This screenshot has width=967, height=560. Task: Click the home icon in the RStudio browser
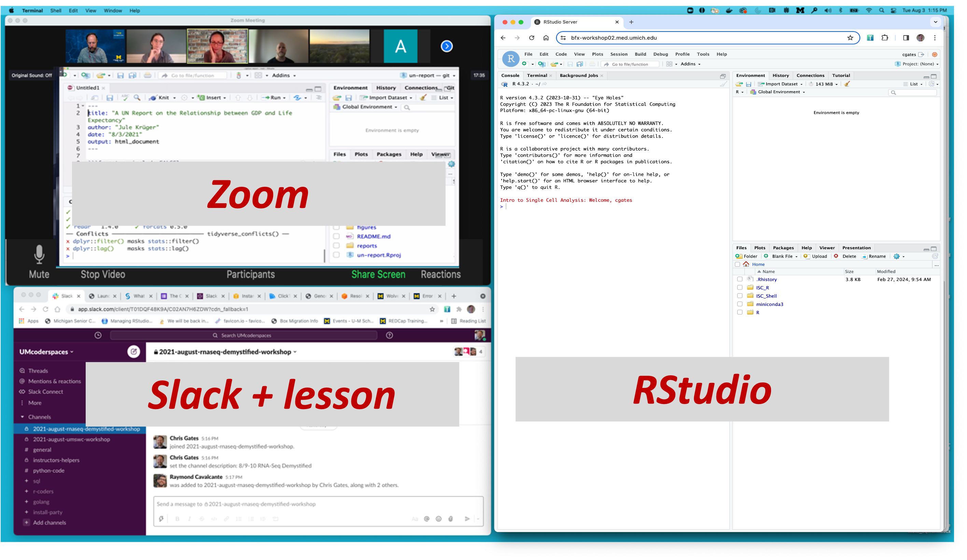click(546, 38)
